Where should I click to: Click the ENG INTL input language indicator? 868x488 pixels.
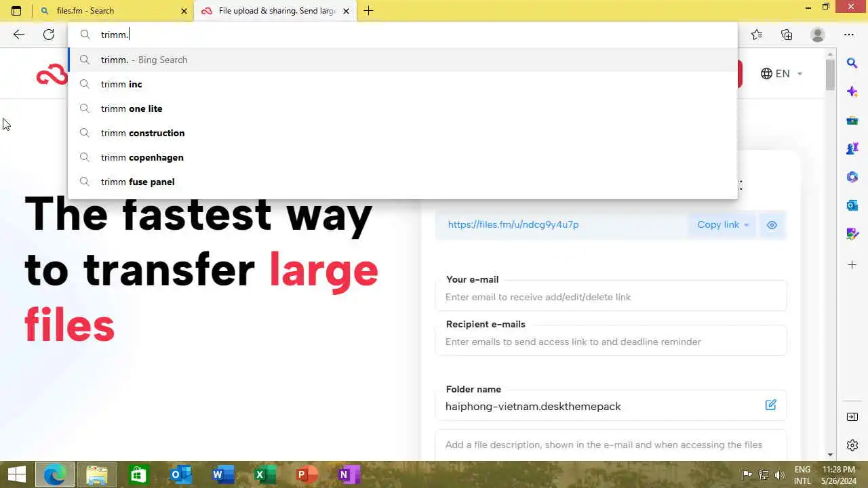[x=802, y=475]
